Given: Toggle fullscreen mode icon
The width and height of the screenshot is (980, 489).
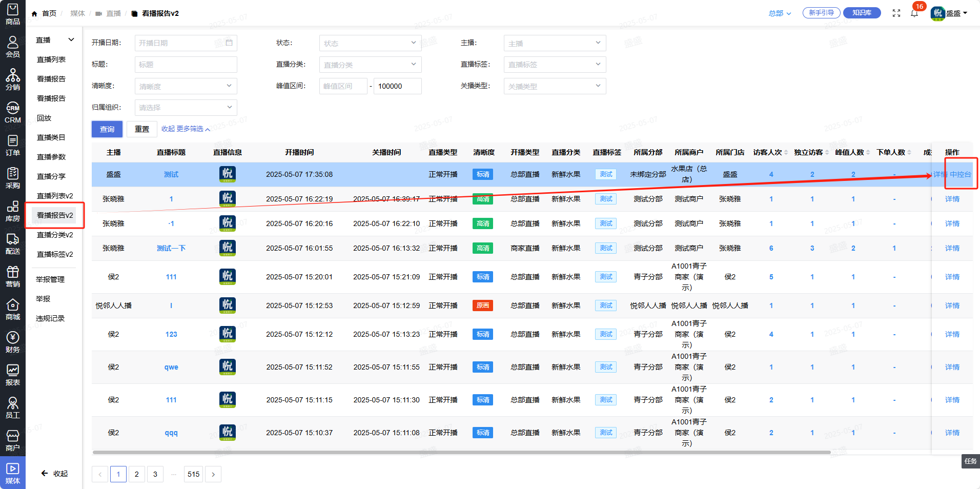Looking at the screenshot, I should pos(896,13).
